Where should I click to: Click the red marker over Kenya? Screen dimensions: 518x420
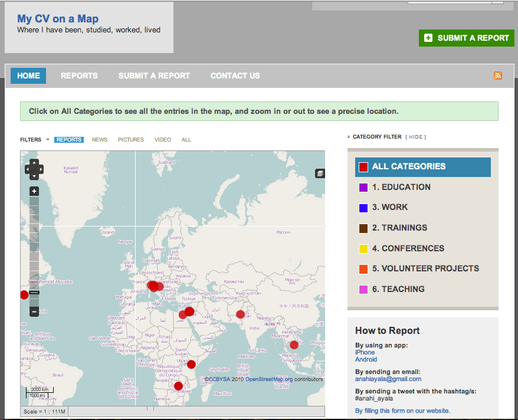(191, 364)
